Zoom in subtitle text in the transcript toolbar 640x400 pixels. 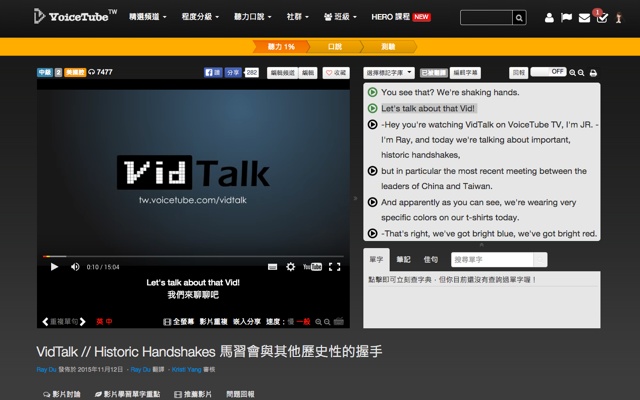click(573, 73)
